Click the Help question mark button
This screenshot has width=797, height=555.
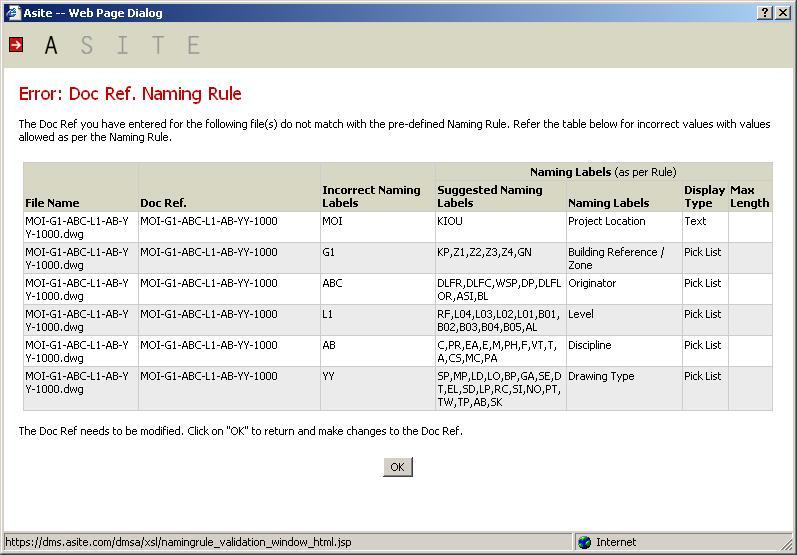pyautogui.click(x=765, y=13)
